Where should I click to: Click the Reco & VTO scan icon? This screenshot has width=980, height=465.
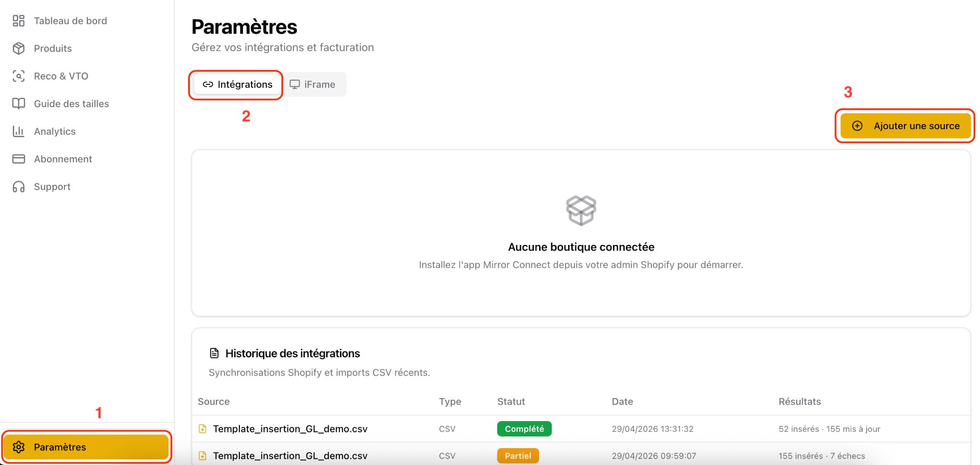pyautogui.click(x=18, y=76)
